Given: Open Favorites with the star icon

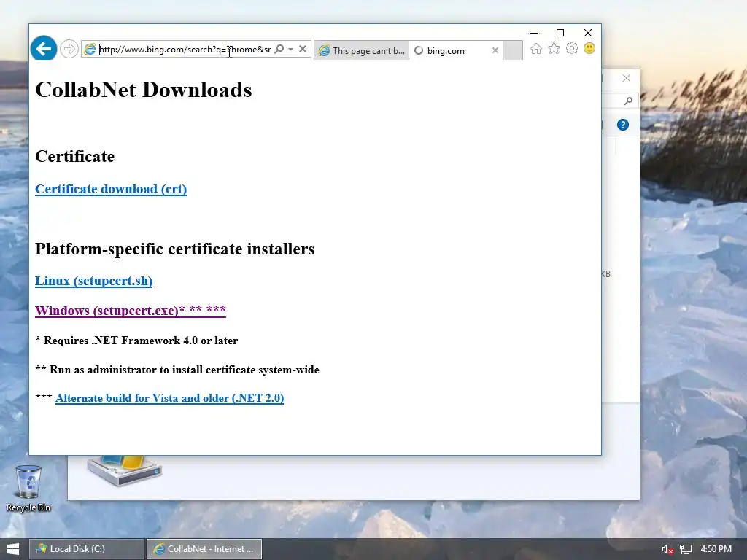Looking at the screenshot, I should click(x=554, y=49).
